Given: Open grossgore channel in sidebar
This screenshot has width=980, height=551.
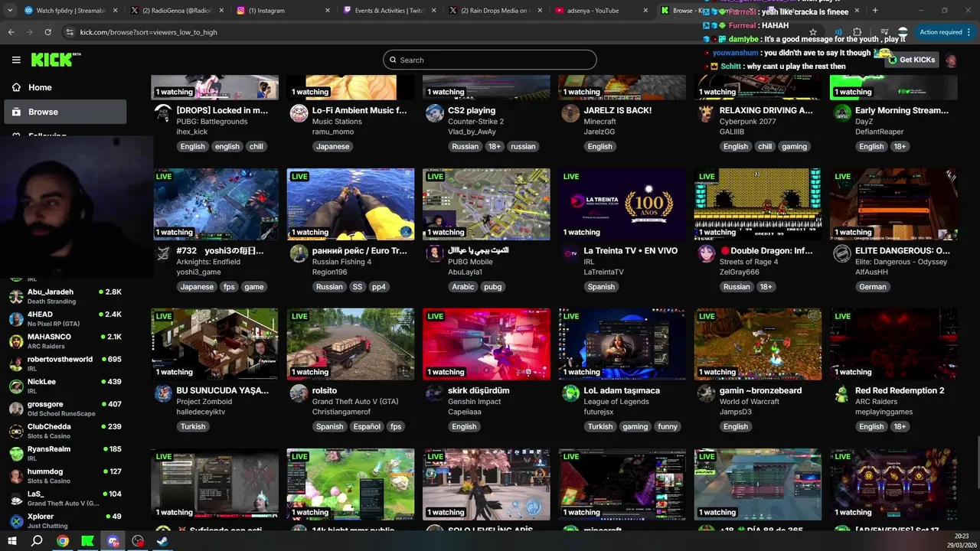Looking at the screenshot, I should click(x=65, y=409).
